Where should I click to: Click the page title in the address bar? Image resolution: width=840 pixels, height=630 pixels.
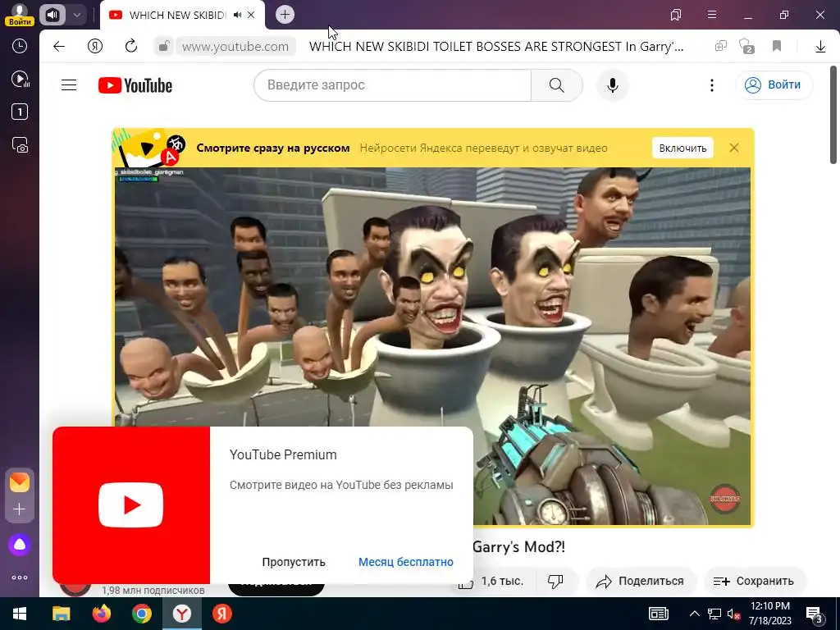point(496,47)
